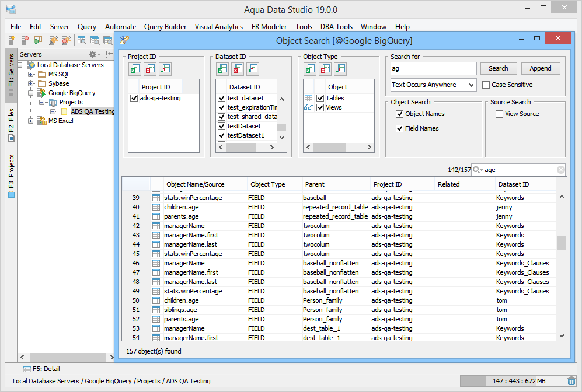Image resolution: width=582 pixels, height=392 pixels.
Task: Select all in Project ID panel
Action: click(x=135, y=69)
